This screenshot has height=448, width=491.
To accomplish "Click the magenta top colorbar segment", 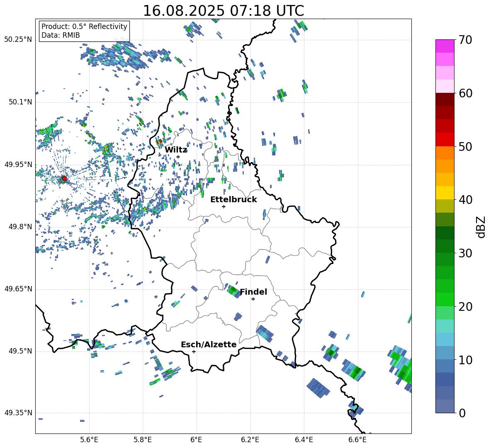I will (x=445, y=46).
